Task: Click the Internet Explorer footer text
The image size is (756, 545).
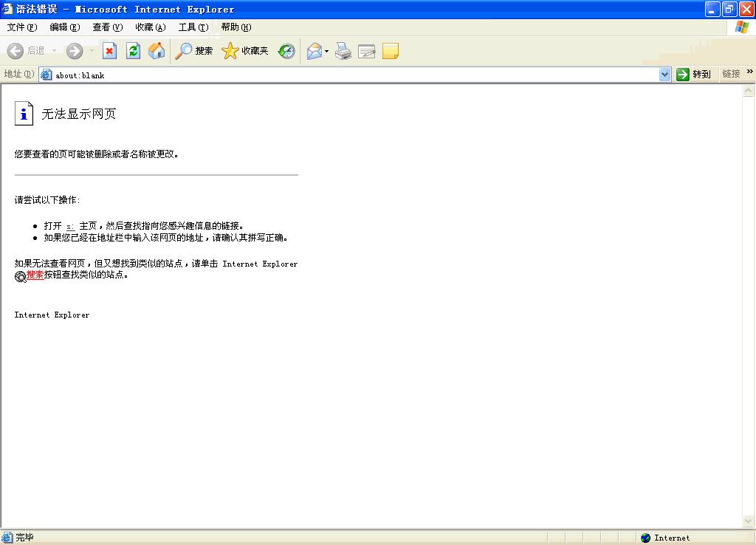Action: (52, 315)
